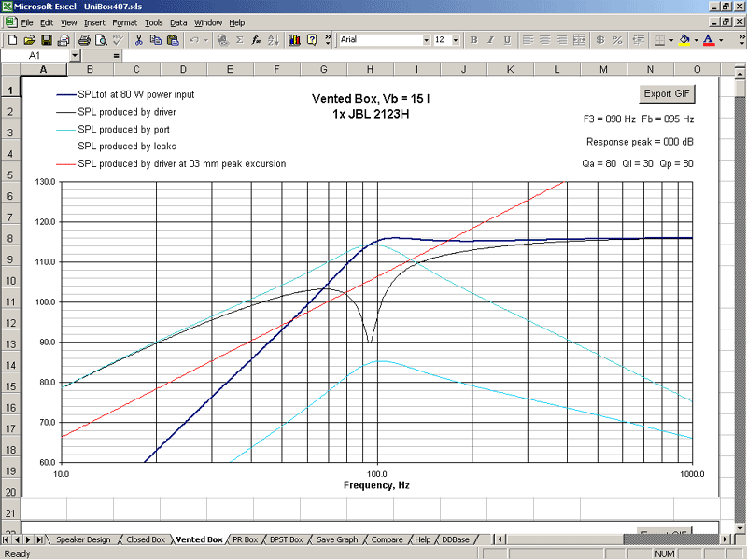This screenshot has width=747, height=560.
Task: Expand More Buttons on Formatting toolbar
Action: pyautogui.click(x=741, y=40)
